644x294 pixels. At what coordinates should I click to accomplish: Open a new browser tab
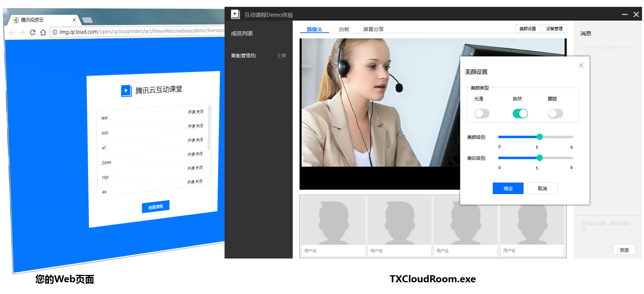[x=87, y=20]
